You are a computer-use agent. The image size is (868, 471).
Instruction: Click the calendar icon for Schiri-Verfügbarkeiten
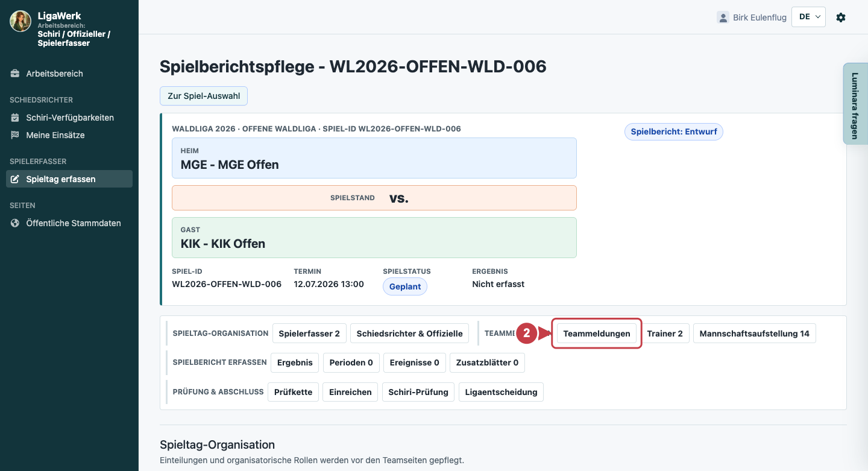click(15, 118)
